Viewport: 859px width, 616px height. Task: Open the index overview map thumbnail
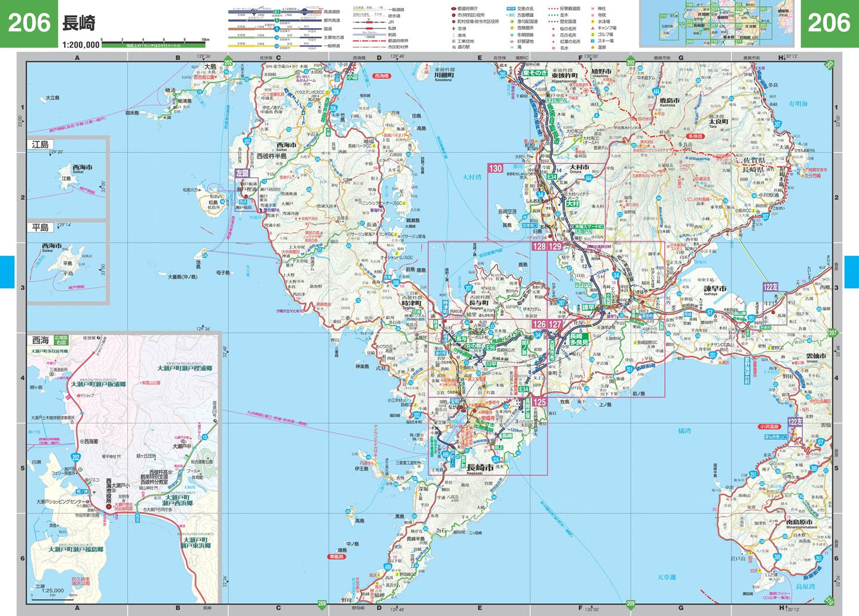(x=716, y=24)
